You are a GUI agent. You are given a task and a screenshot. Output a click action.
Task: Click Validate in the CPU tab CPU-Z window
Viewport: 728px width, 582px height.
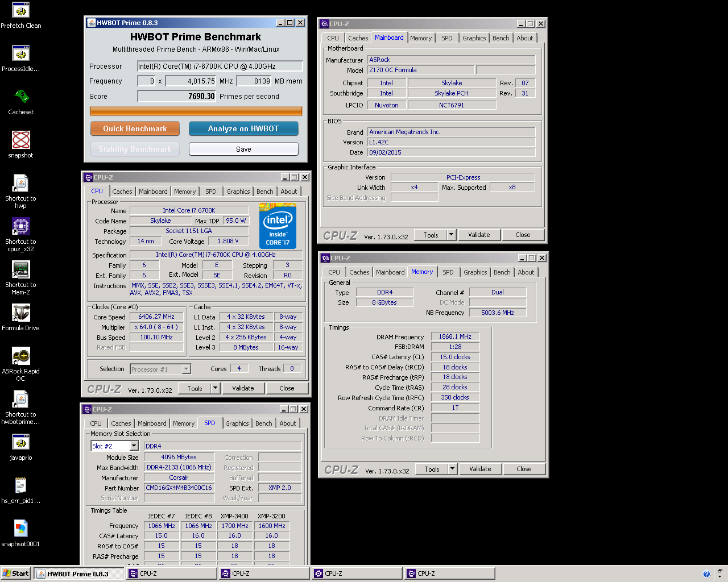[243, 388]
